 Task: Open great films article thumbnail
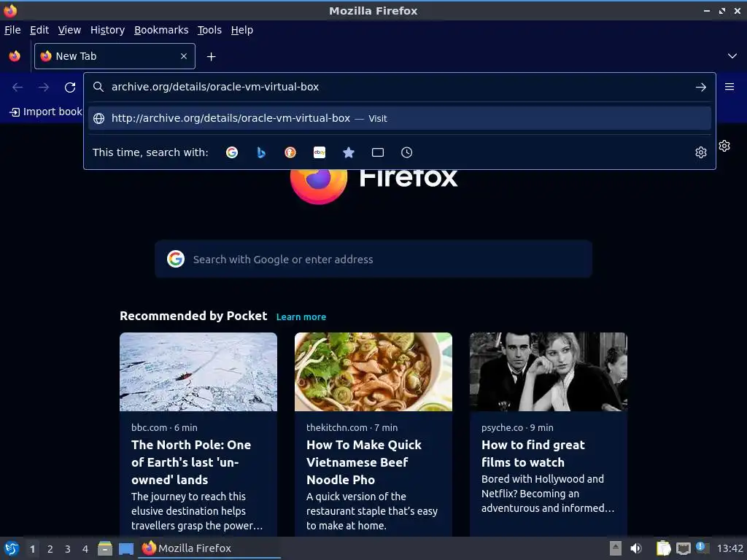point(549,372)
